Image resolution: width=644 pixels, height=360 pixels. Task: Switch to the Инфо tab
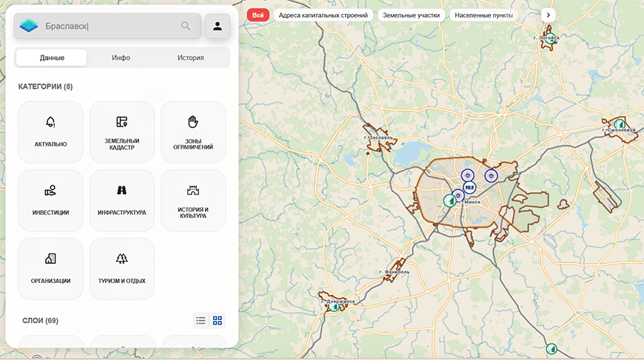(121, 58)
